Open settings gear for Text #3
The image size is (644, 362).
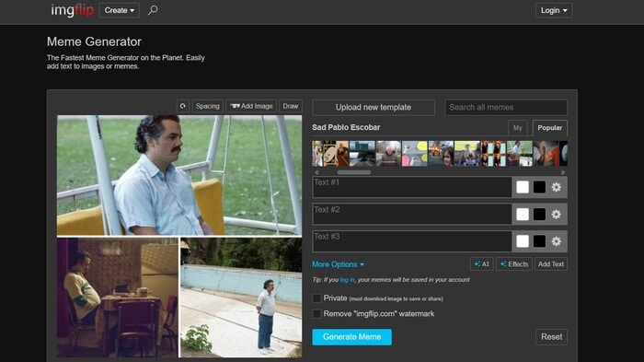pyautogui.click(x=556, y=241)
